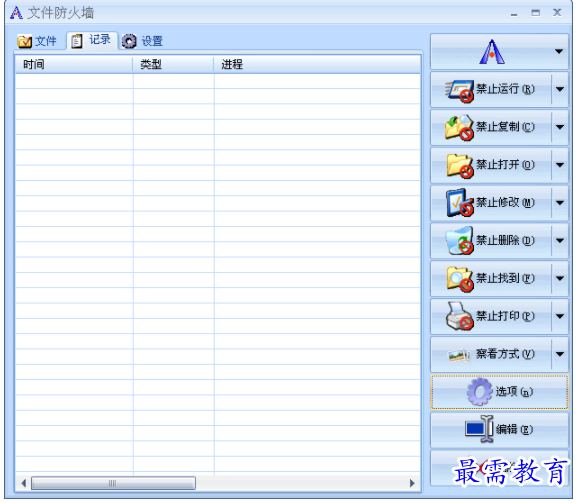
Task: Expand the 禁止运行 dropdown arrow
Action: (x=560, y=89)
